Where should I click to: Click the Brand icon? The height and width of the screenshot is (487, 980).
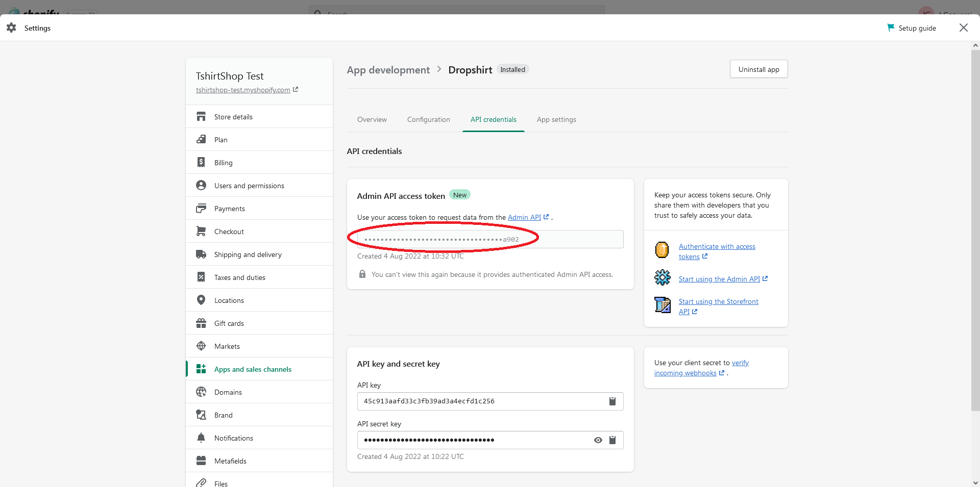[201, 415]
